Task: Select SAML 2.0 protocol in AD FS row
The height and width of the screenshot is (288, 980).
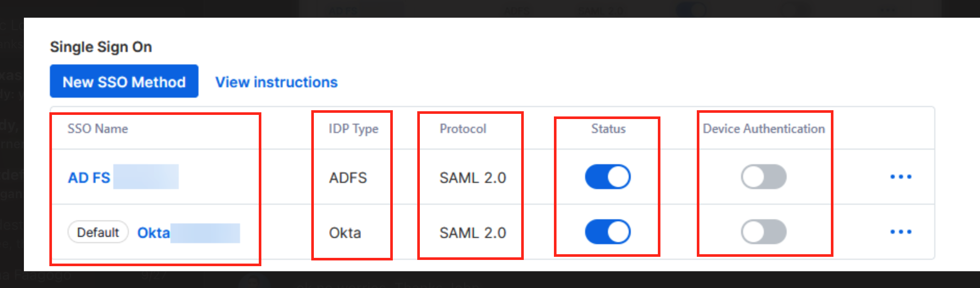Action: (473, 178)
